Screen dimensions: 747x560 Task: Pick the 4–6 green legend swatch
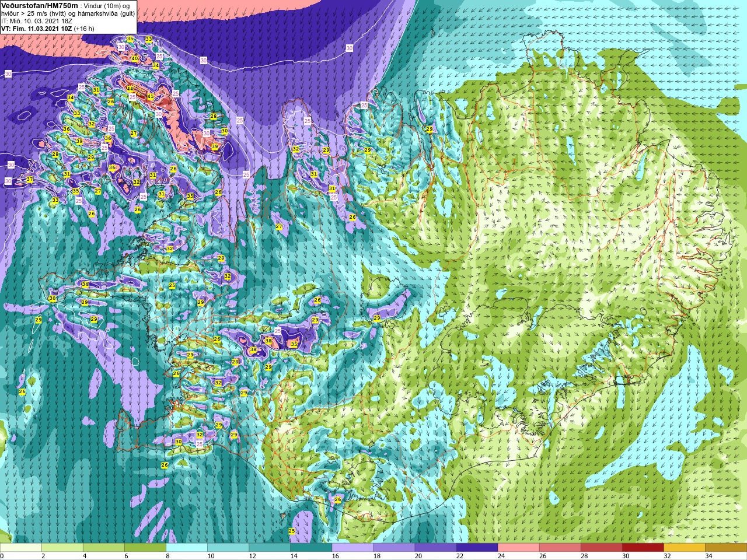click(x=104, y=548)
